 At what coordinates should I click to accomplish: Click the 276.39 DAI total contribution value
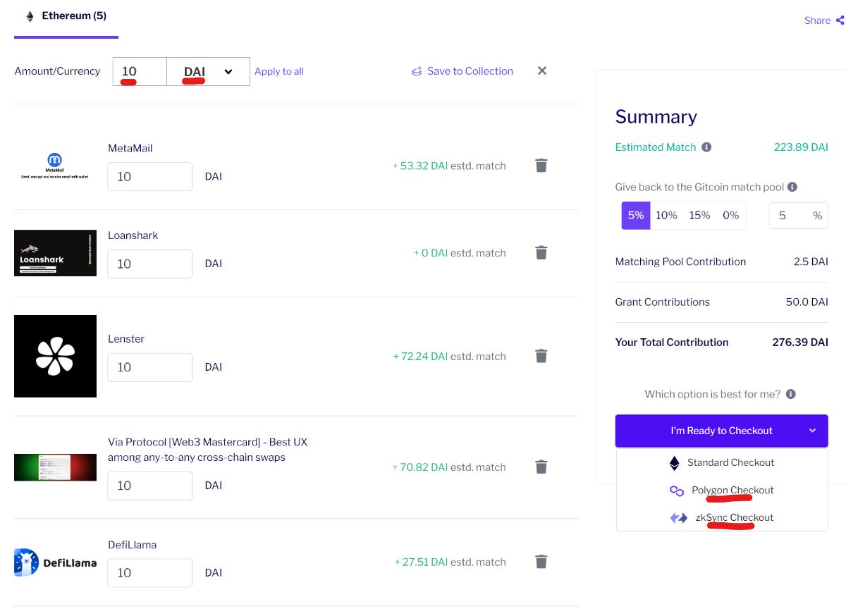[x=800, y=343]
